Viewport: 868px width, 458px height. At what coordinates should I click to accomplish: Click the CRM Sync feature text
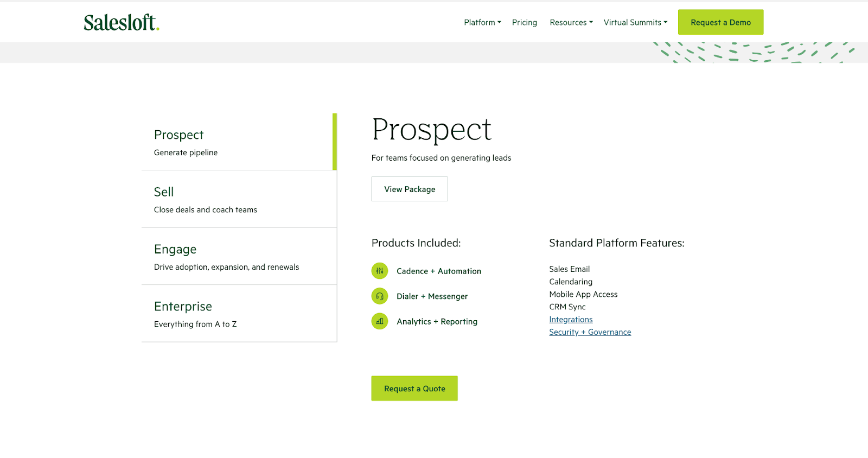coord(567,307)
